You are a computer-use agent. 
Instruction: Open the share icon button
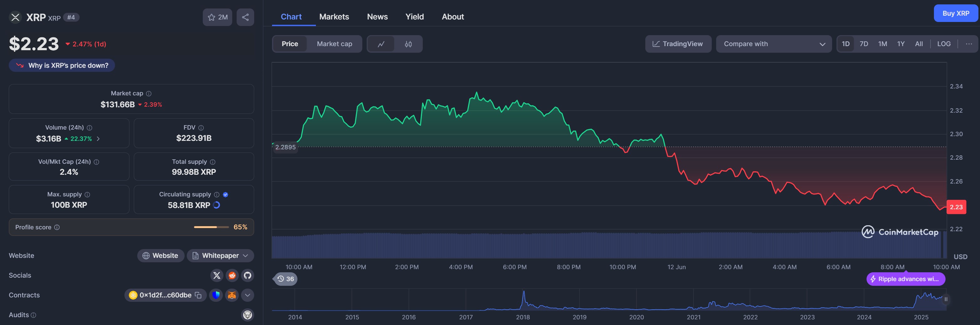pos(245,17)
